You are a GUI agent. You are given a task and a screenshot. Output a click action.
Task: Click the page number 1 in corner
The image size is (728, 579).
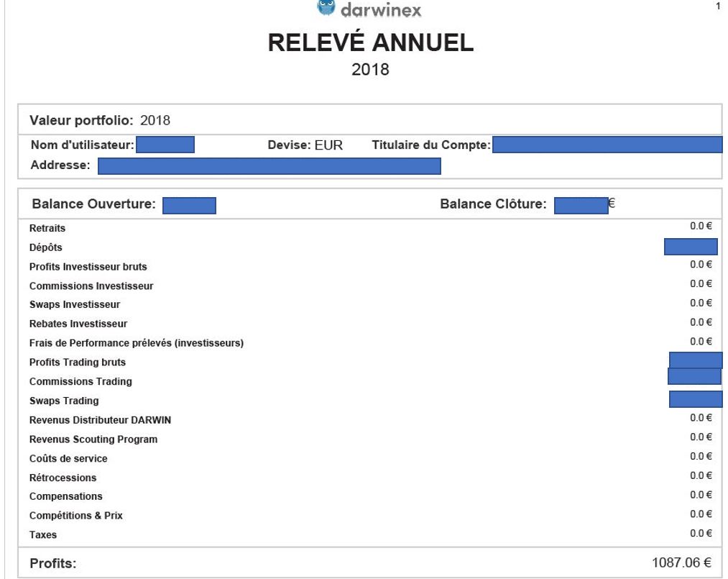[718, 6]
